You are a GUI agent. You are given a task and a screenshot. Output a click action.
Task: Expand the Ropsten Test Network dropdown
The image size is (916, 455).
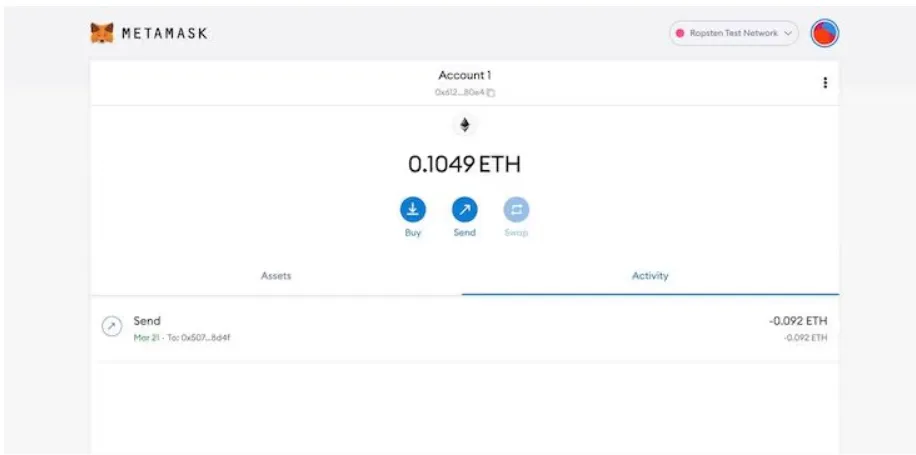(x=734, y=33)
